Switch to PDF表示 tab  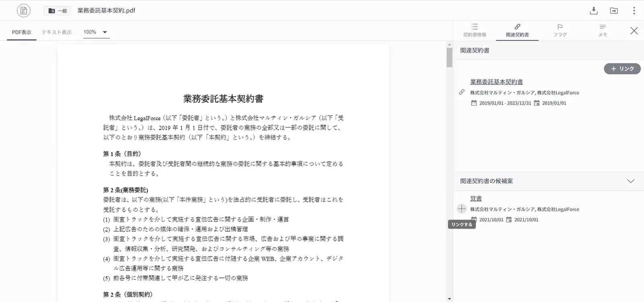click(x=21, y=32)
